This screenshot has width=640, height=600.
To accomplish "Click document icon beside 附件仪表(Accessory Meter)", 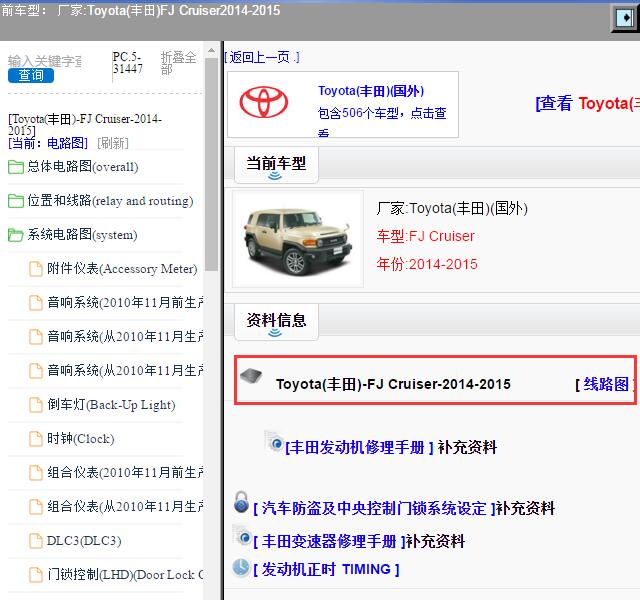I will 36,269.
